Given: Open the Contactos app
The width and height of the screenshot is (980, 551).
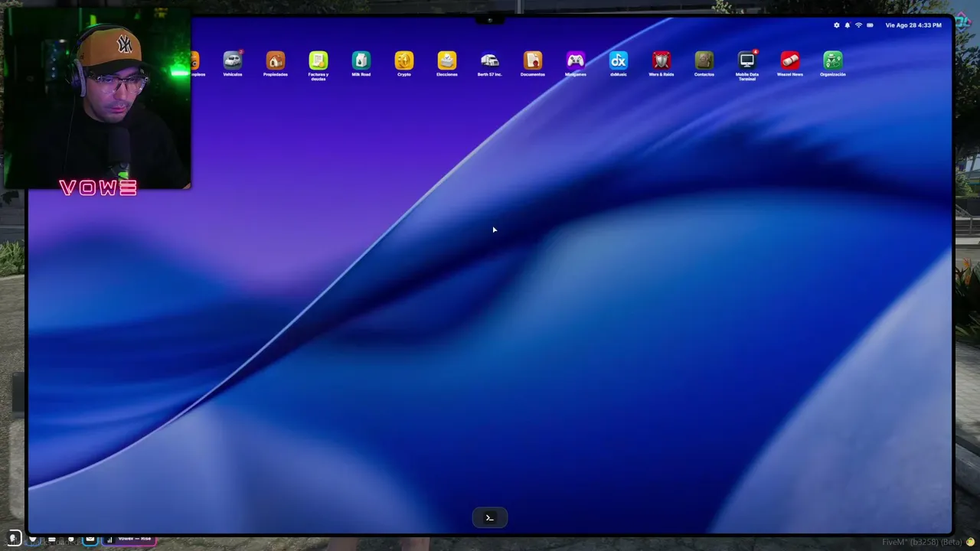Looking at the screenshot, I should (x=704, y=60).
